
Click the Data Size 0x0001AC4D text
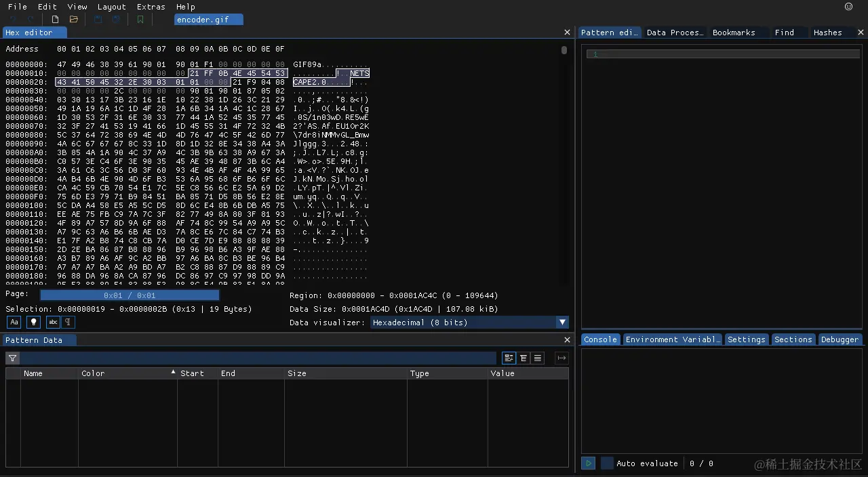(394, 309)
